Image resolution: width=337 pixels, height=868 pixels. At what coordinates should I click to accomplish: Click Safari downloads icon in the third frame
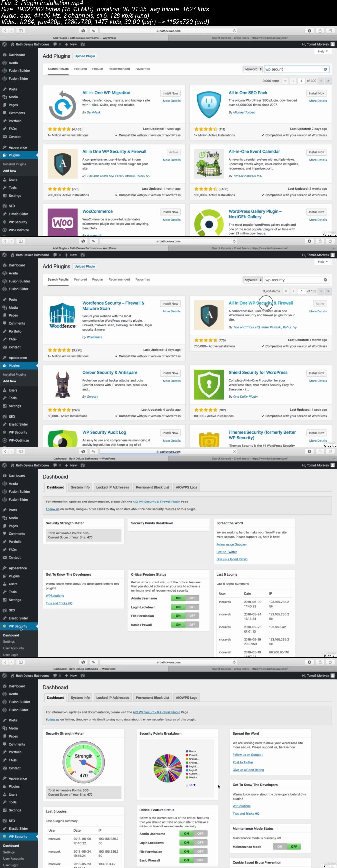(x=309, y=451)
